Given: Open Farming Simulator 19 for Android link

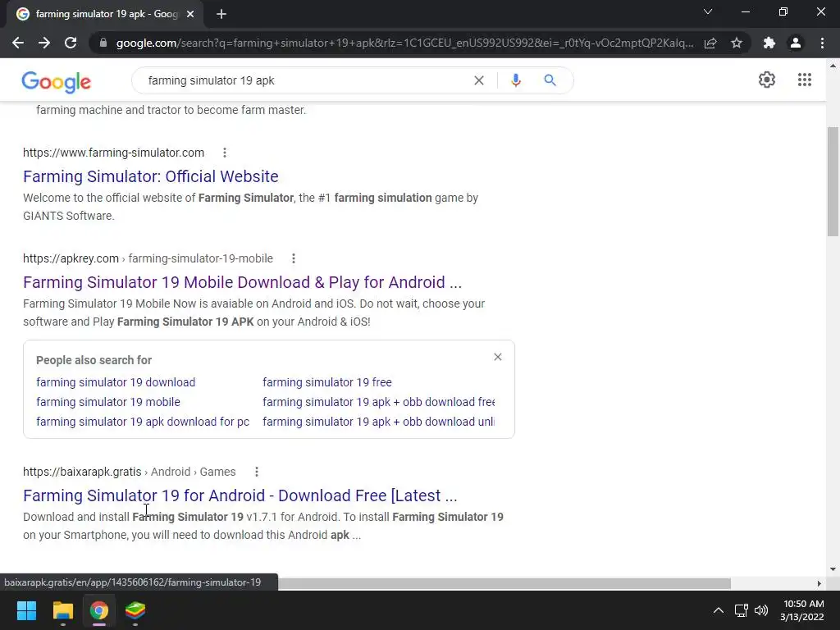Looking at the screenshot, I should click(x=240, y=495).
